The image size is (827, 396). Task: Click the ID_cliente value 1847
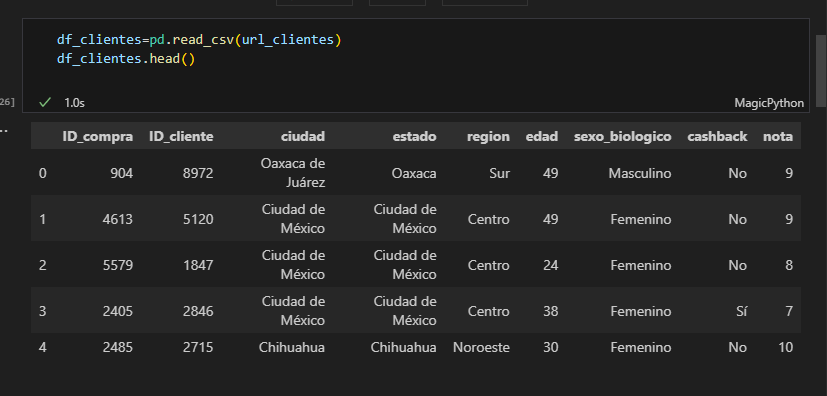click(x=198, y=265)
